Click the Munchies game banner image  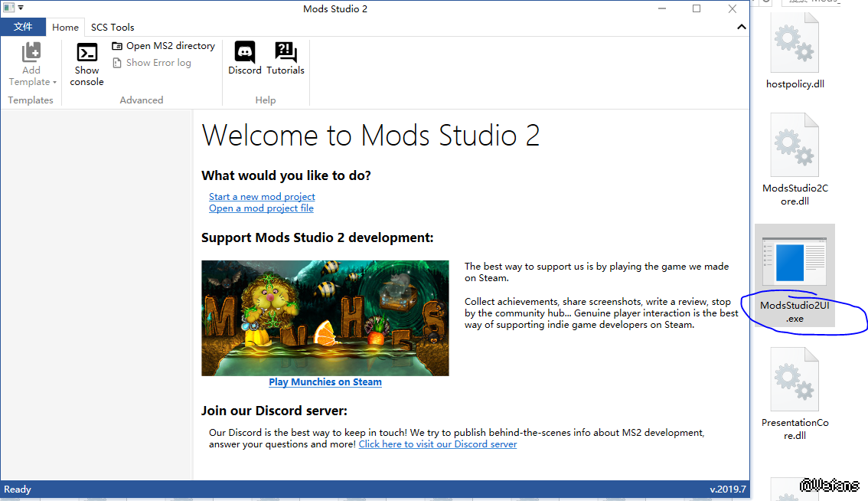click(325, 318)
